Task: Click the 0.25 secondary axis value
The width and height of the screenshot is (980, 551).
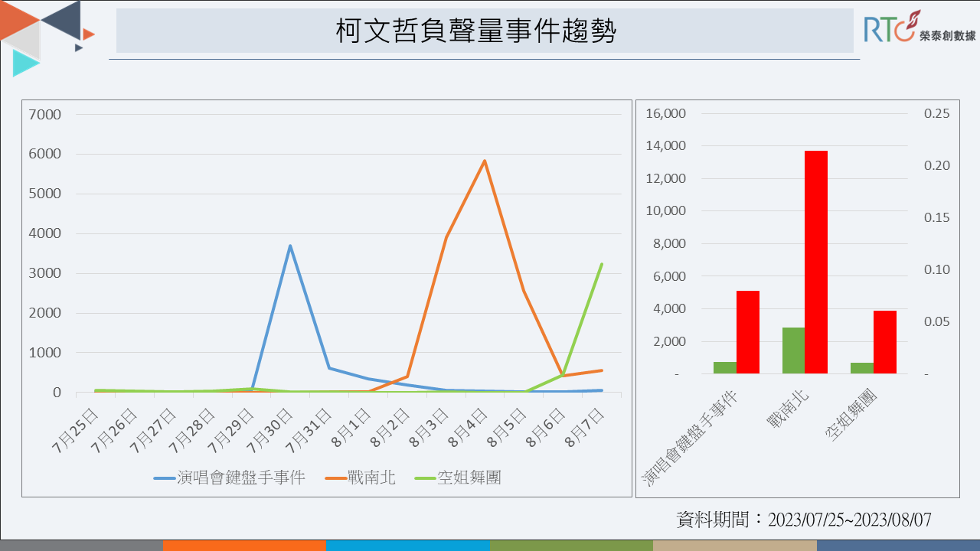Action: (936, 113)
